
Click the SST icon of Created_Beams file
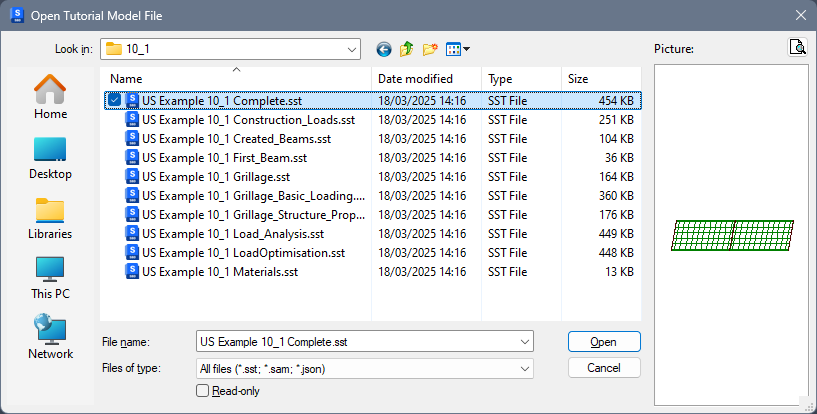coord(132,139)
